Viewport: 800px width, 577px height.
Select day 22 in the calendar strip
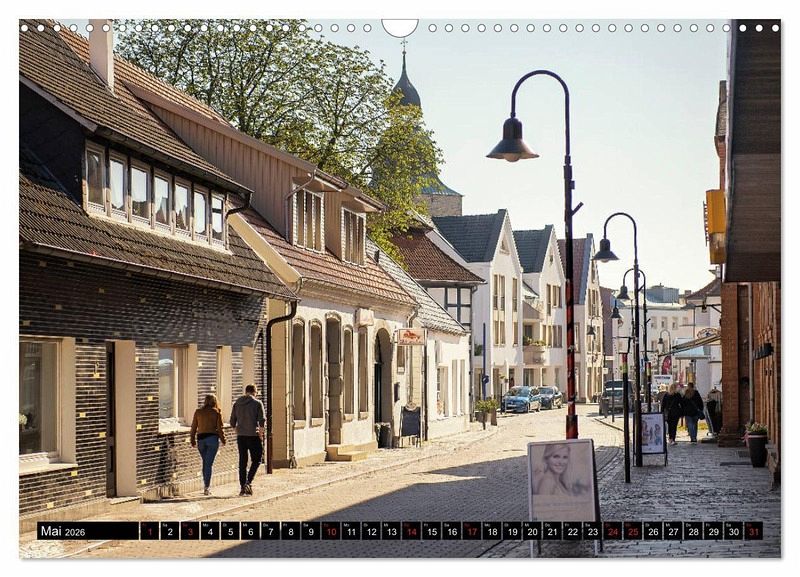[573, 531]
